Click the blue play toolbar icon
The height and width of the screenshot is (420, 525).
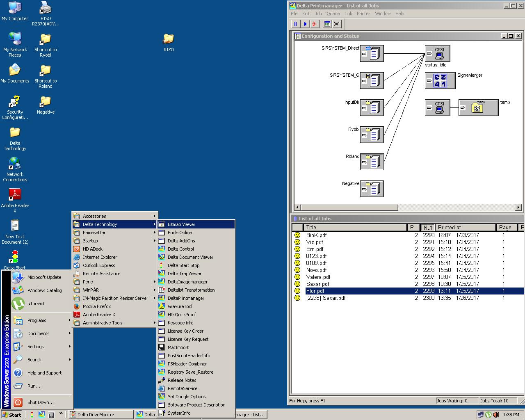pyautogui.click(x=305, y=24)
